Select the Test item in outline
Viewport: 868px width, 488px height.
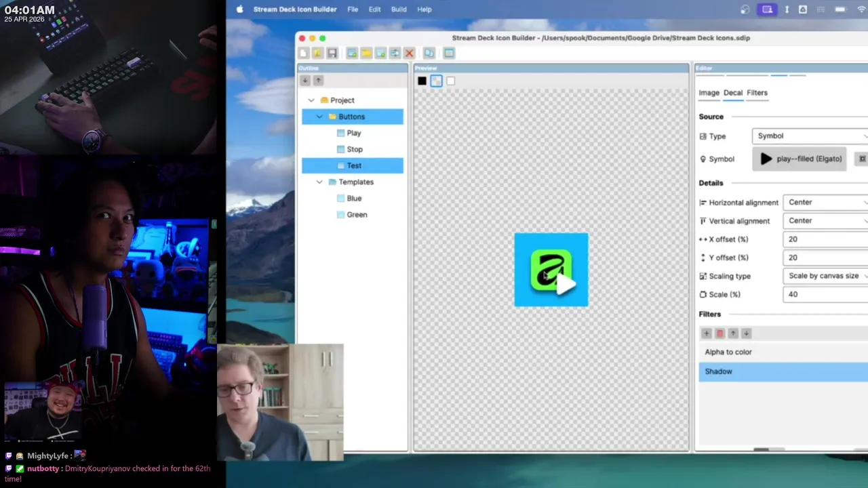[x=353, y=165]
